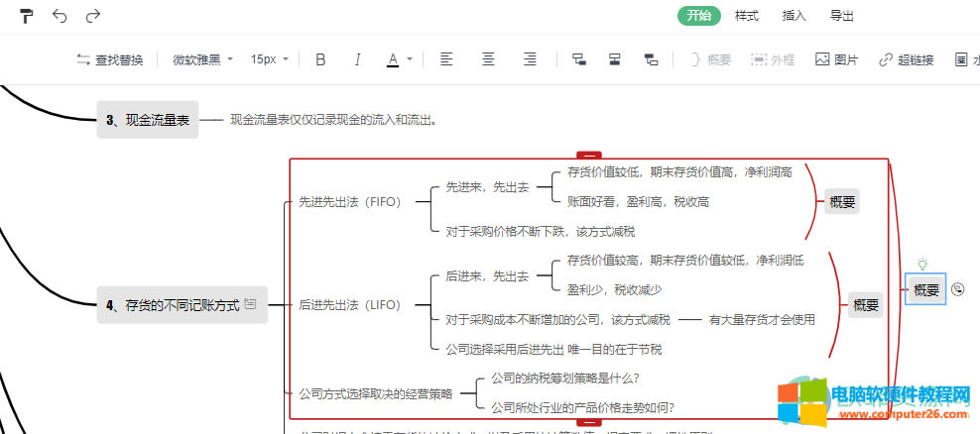Insert a parent topic node
The image size is (980, 434).
pos(651,59)
